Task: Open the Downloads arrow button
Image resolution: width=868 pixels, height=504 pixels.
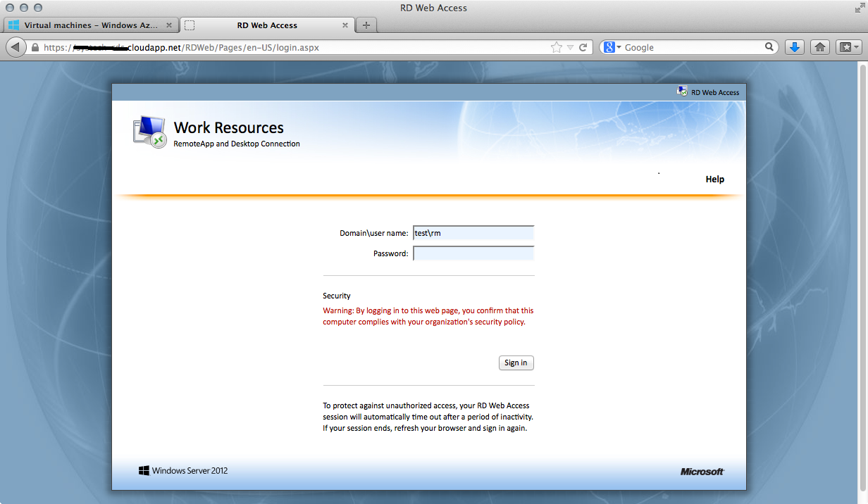Action: pyautogui.click(x=795, y=47)
